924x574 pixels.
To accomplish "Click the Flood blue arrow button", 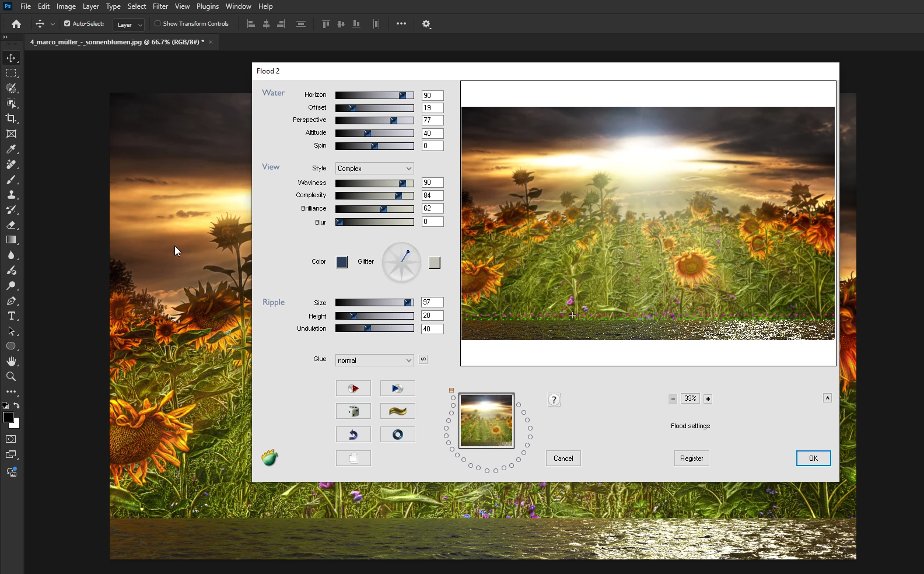I will [398, 388].
